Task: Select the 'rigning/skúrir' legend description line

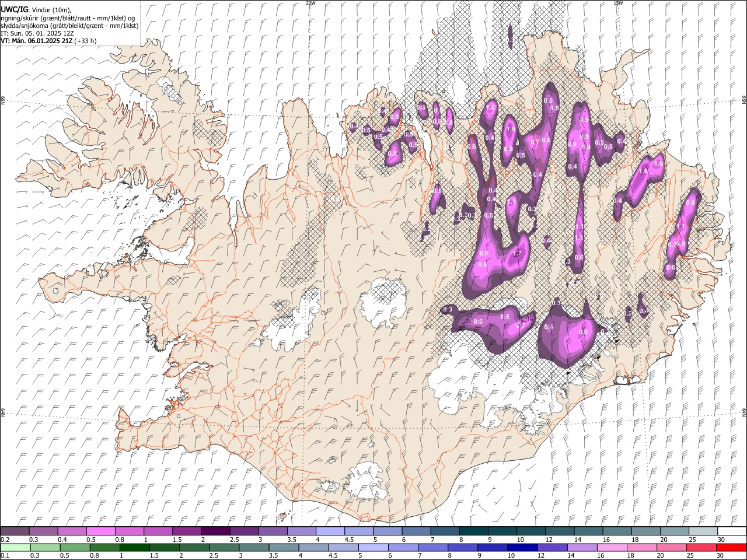Action: tap(68, 17)
